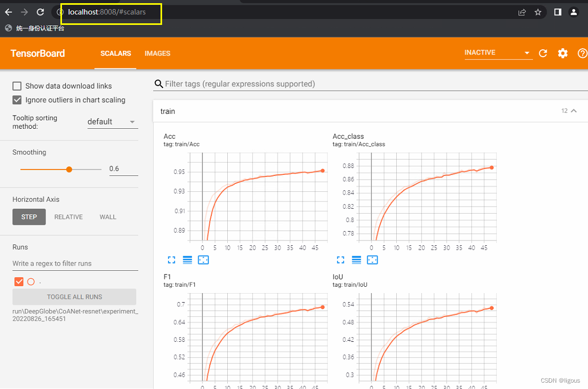Click the 'Horizontal Axis' label
Viewport: 588px width, 389px height.
(x=35, y=199)
